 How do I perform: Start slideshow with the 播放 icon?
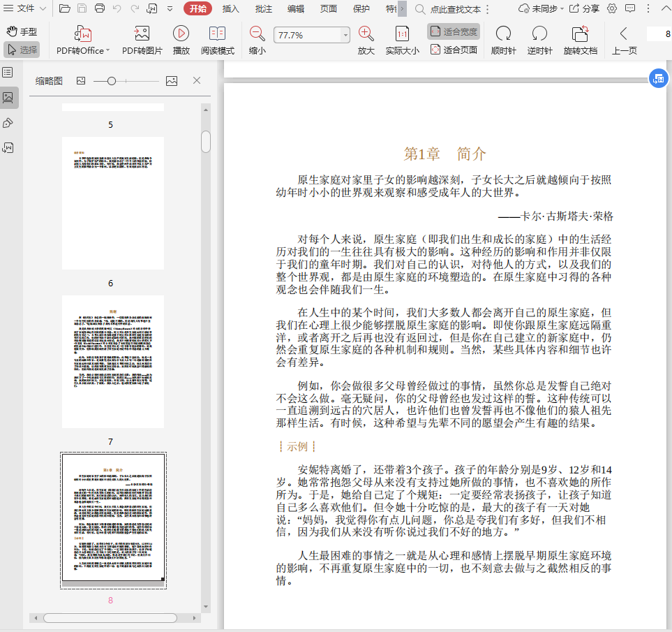click(x=181, y=34)
